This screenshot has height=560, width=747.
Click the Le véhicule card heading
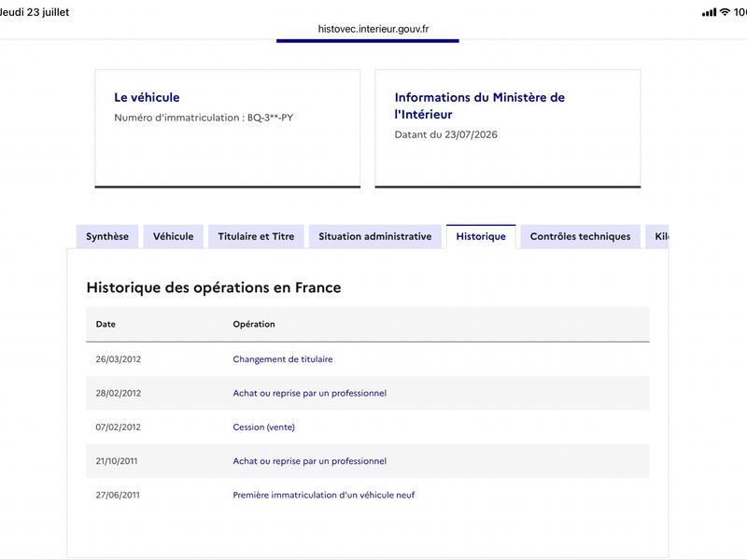coord(147,97)
